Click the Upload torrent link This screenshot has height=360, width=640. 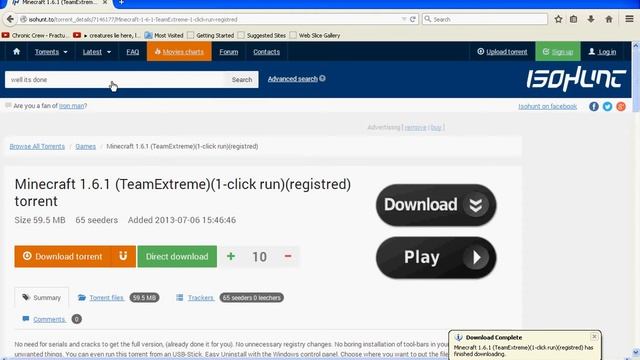(502, 52)
